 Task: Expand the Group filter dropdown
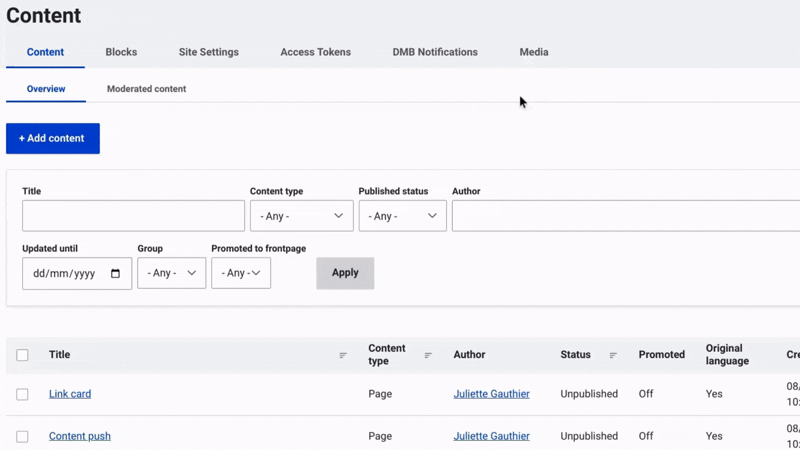(x=171, y=273)
